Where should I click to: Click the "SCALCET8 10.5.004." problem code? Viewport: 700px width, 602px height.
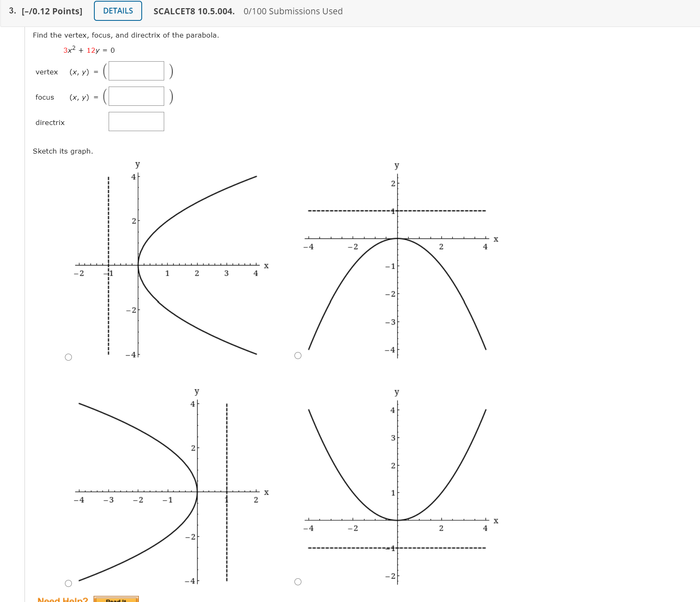coord(194,11)
